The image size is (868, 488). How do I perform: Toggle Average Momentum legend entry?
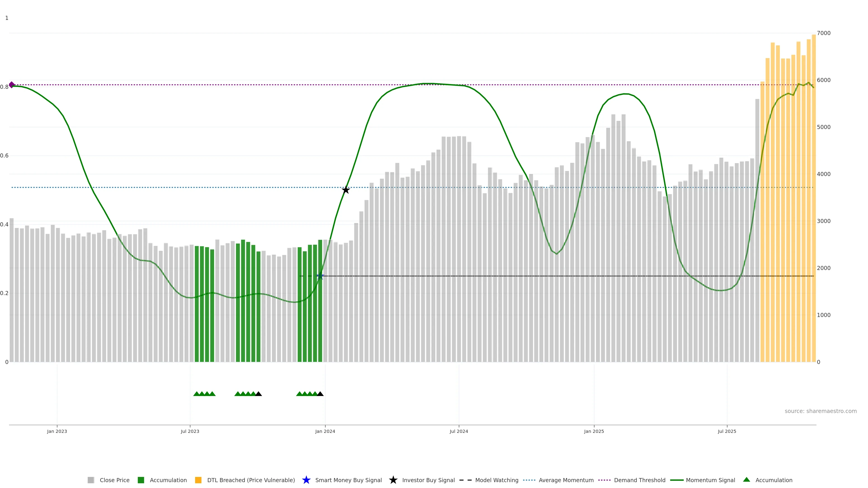[x=566, y=480]
